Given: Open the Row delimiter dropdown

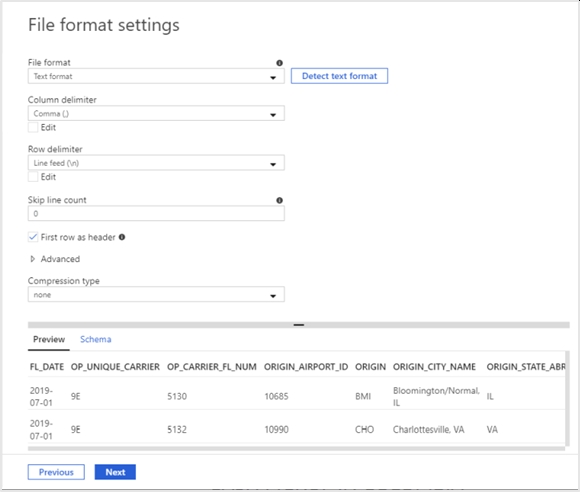Looking at the screenshot, I should click(156, 163).
